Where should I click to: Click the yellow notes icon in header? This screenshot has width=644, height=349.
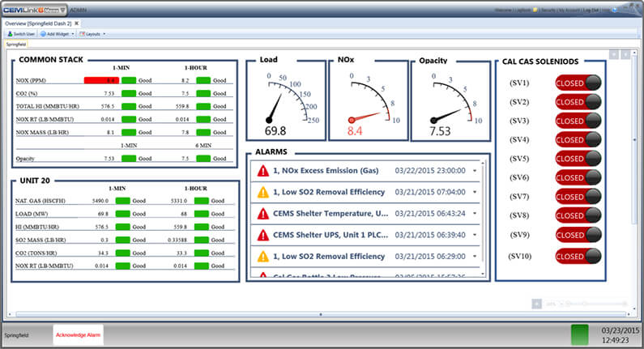click(x=535, y=10)
